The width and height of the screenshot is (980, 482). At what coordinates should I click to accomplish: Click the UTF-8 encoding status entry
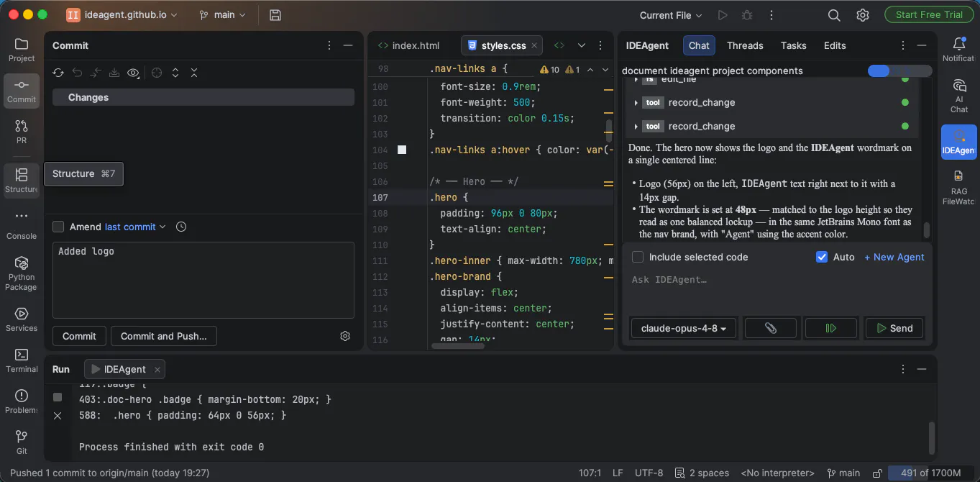click(x=649, y=473)
